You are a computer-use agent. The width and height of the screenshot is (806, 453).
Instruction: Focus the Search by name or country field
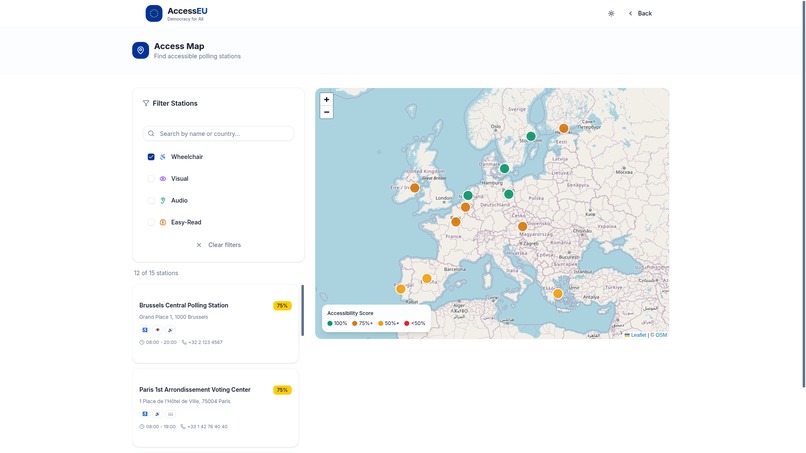click(x=219, y=134)
